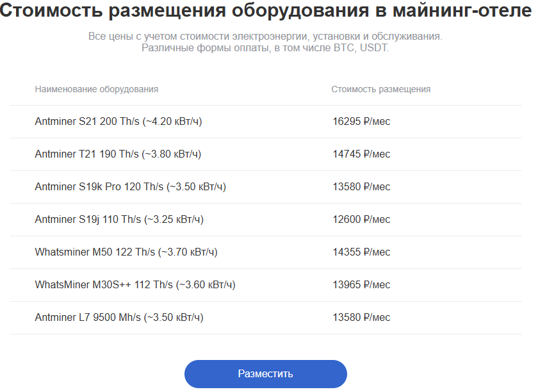Click the 14745 ₽/мес price
This screenshot has height=392, width=538.
(x=361, y=154)
